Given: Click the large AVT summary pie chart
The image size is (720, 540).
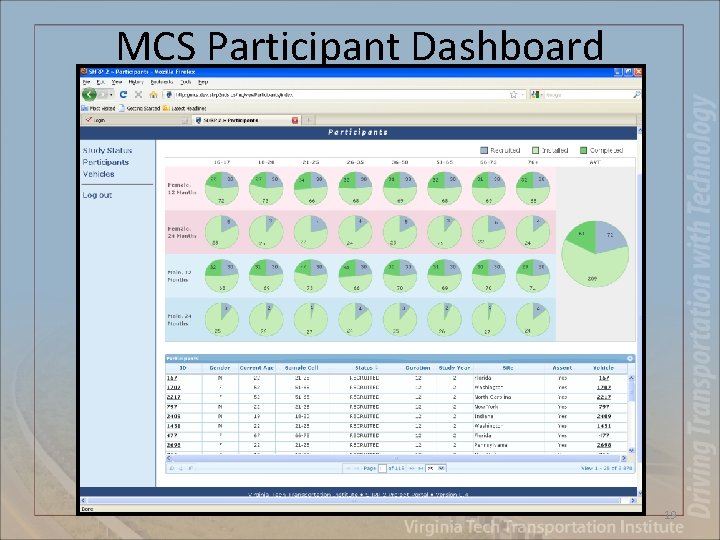Looking at the screenshot, I should (595, 254).
